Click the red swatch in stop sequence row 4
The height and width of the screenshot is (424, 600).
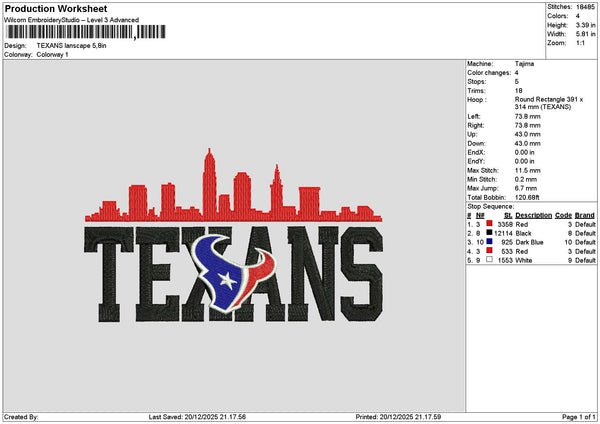coord(489,250)
